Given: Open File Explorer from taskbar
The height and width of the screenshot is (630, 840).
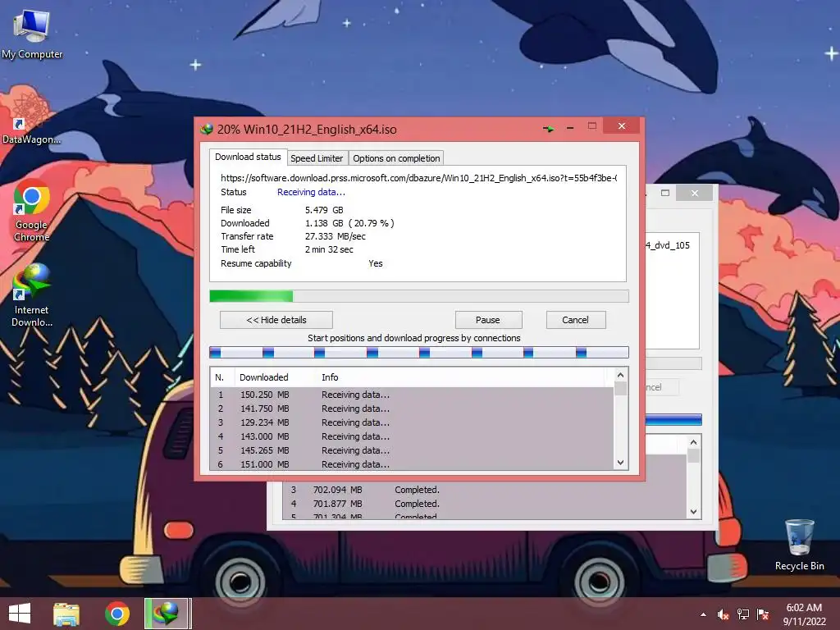Looking at the screenshot, I should click(66, 614).
